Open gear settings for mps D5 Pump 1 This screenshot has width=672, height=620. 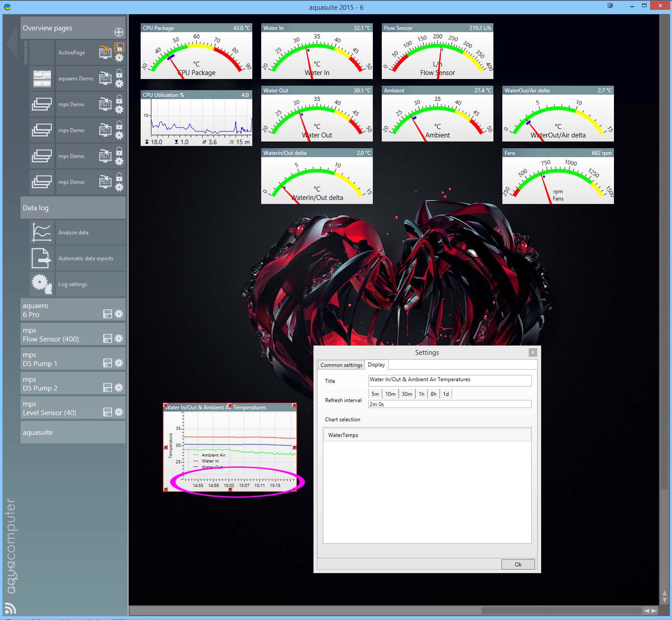pos(119,363)
